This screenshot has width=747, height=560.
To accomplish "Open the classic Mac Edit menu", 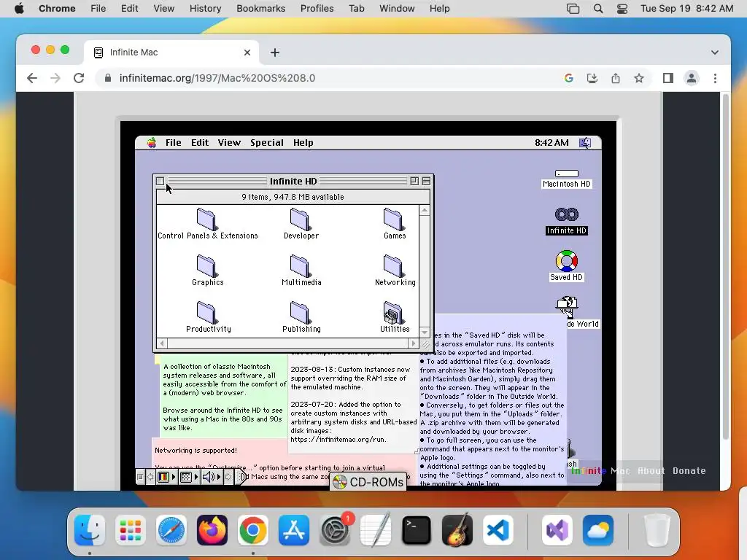I will click(200, 143).
